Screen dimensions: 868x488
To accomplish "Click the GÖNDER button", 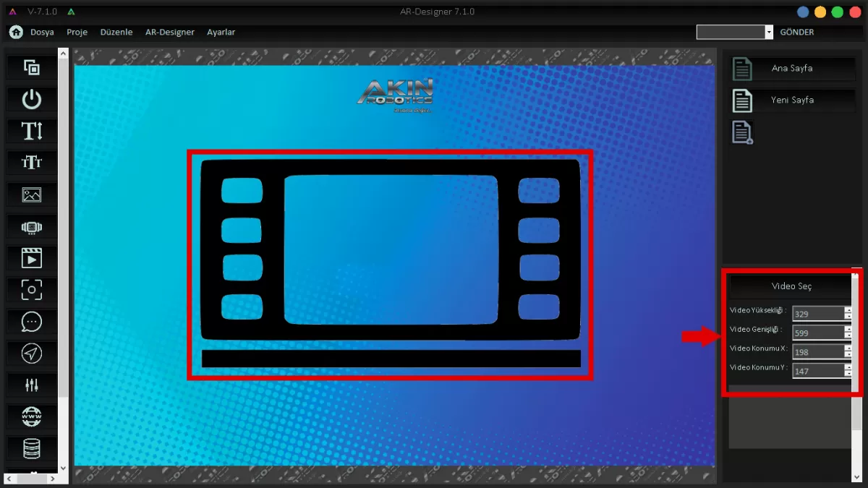I will point(797,33).
